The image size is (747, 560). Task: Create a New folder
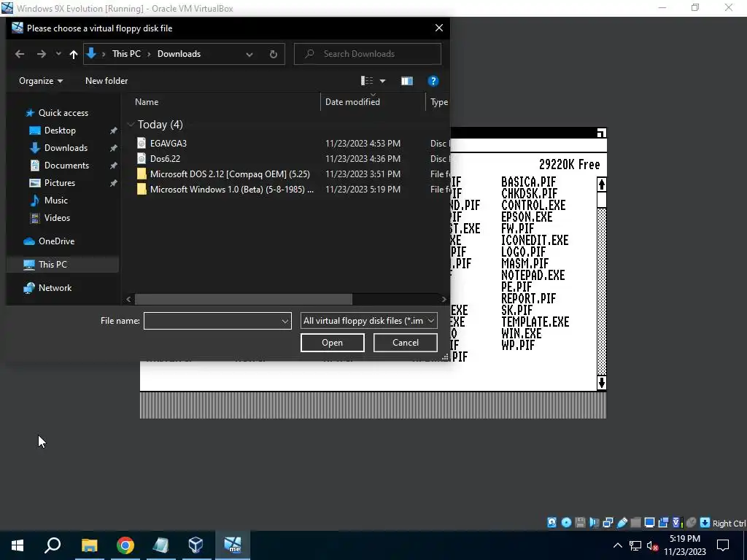pyautogui.click(x=107, y=81)
